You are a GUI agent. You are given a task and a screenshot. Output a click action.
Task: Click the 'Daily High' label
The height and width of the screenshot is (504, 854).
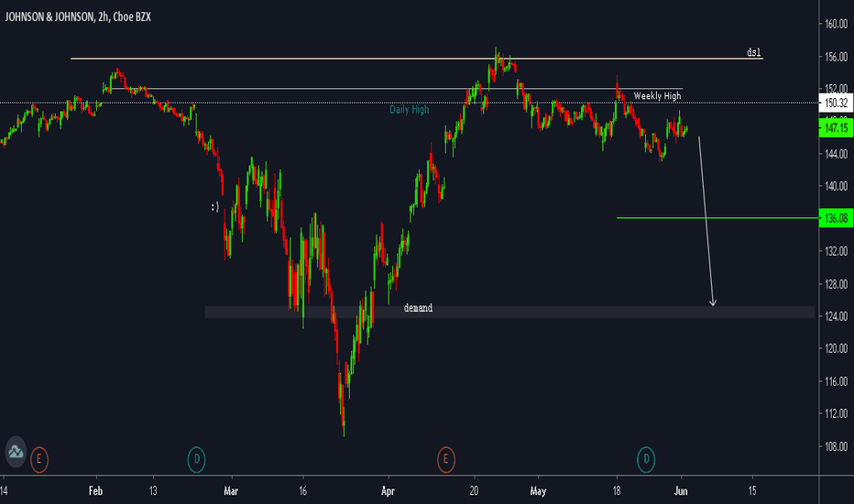[409, 110]
